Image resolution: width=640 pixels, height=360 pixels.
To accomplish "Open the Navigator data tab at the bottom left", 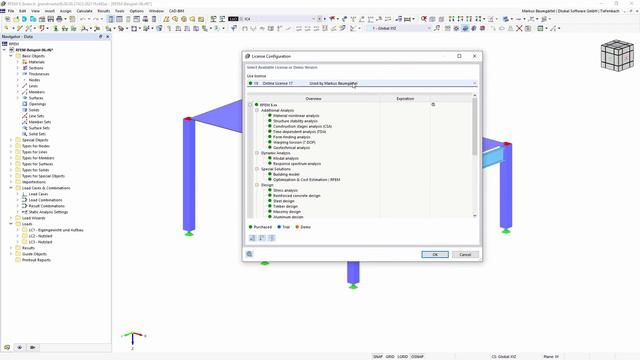I will coord(7,347).
